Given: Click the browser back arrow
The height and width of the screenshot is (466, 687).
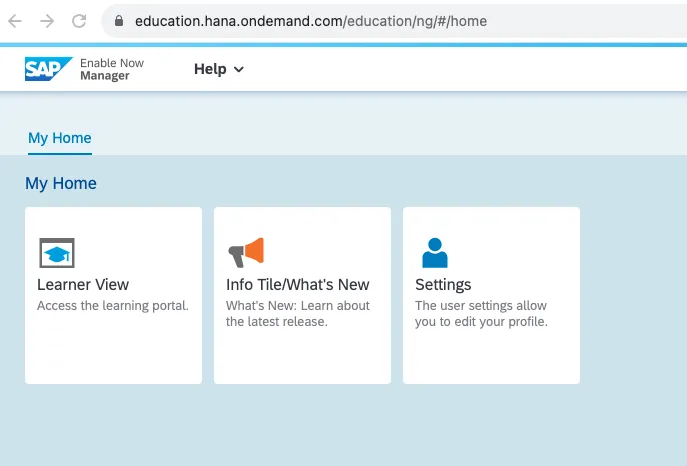Looking at the screenshot, I should (x=17, y=21).
